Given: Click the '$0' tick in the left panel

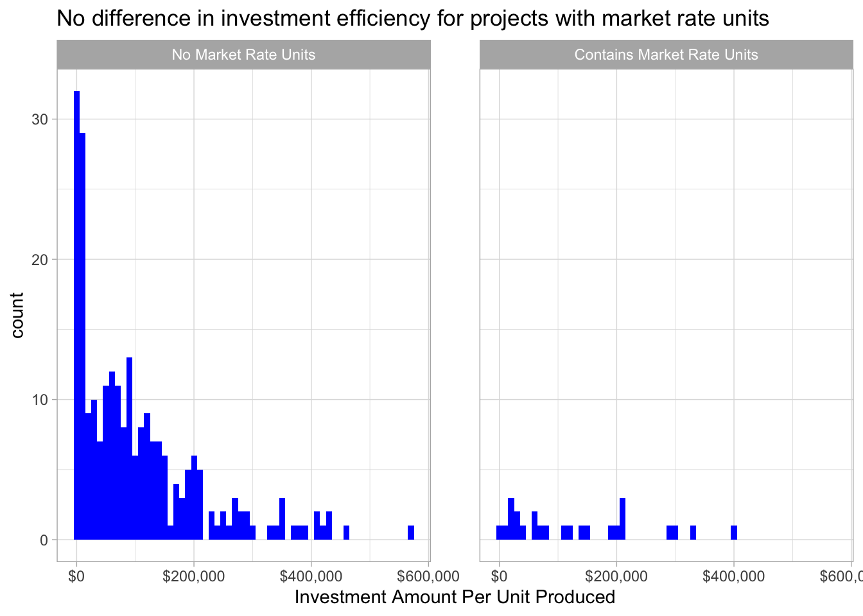Looking at the screenshot, I should pos(76,576).
